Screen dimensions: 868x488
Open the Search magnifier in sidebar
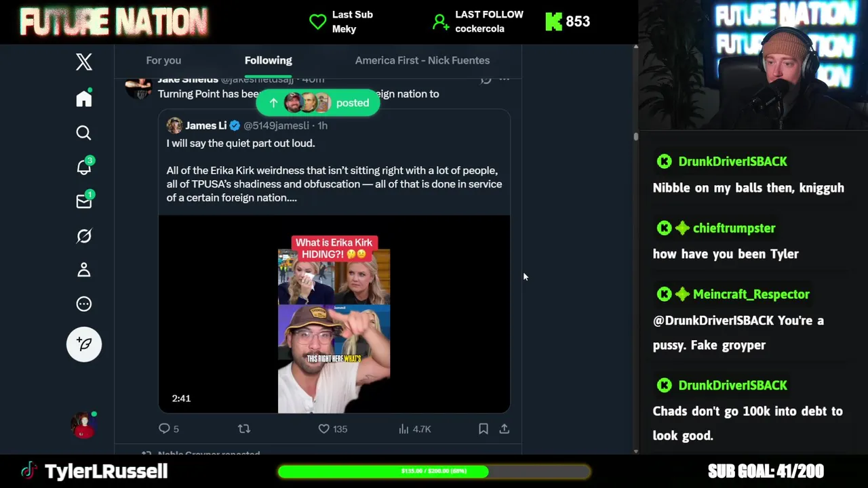pyautogui.click(x=84, y=133)
